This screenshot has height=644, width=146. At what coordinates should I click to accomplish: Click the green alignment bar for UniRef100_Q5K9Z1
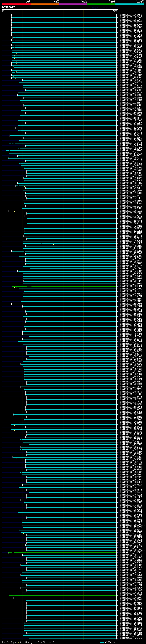click(63, 211)
